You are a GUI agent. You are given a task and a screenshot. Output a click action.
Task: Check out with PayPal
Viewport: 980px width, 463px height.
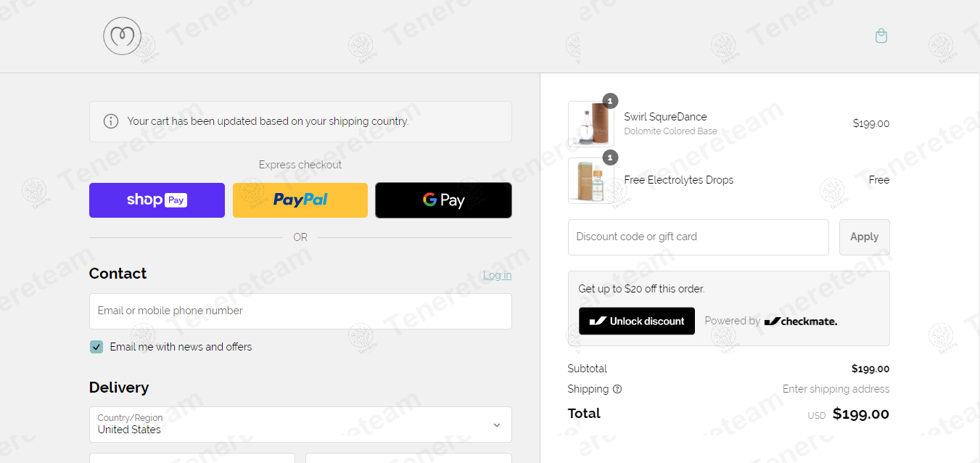pyautogui.click(x=300, y=200)
